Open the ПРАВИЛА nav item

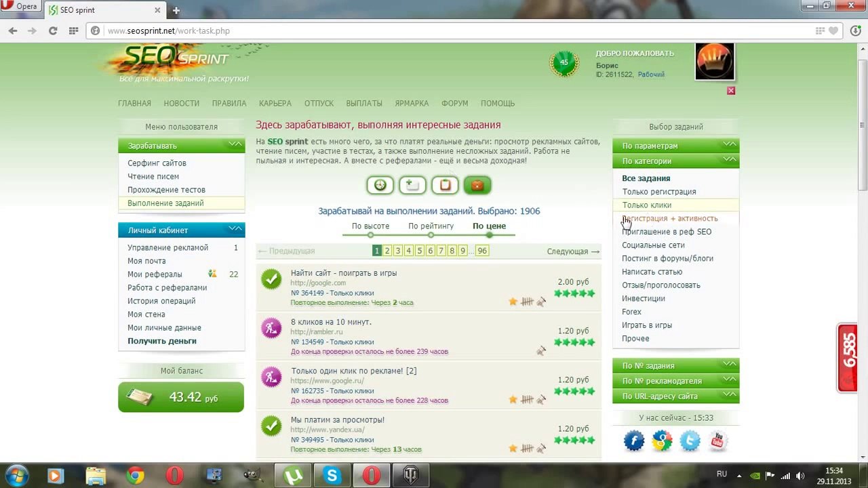[229, 103]
